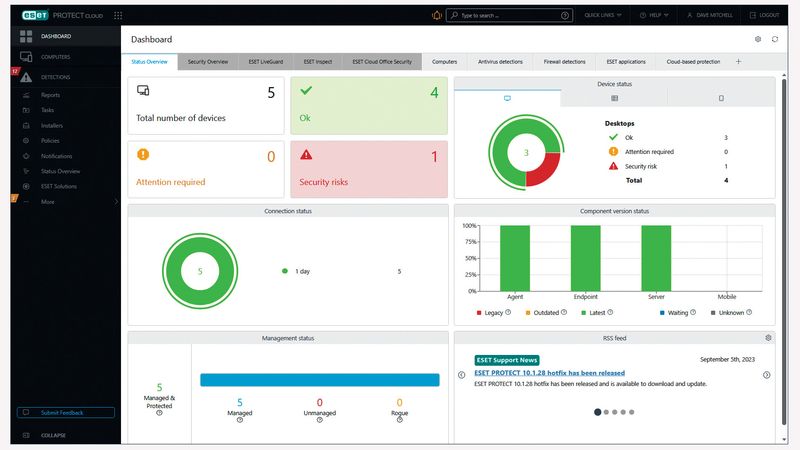Refresh the dashboard with the reload icon
The width and height of the screenshot is (800, 450).
pyautogui.click(x=774, y=39)
